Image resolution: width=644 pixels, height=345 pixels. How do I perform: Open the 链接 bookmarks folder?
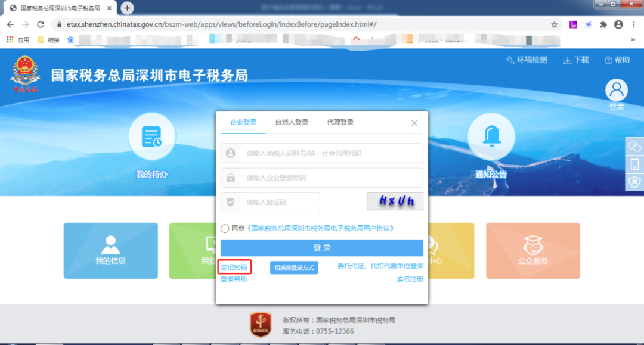pyautogui.click(x=49, y=40)
